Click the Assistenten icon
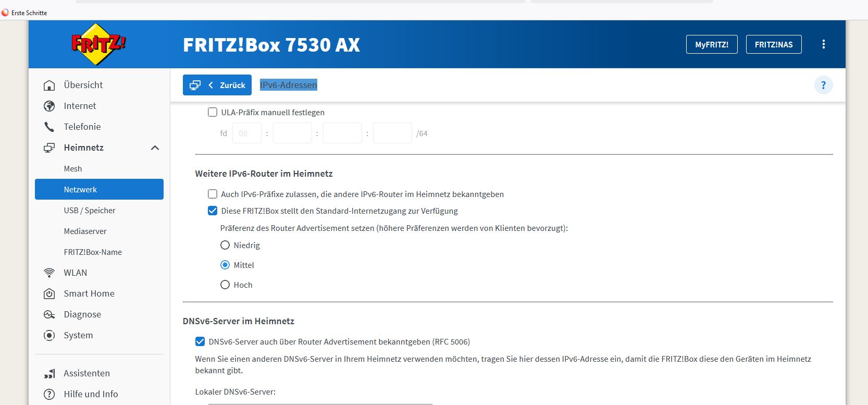 [x=49, y=373]
